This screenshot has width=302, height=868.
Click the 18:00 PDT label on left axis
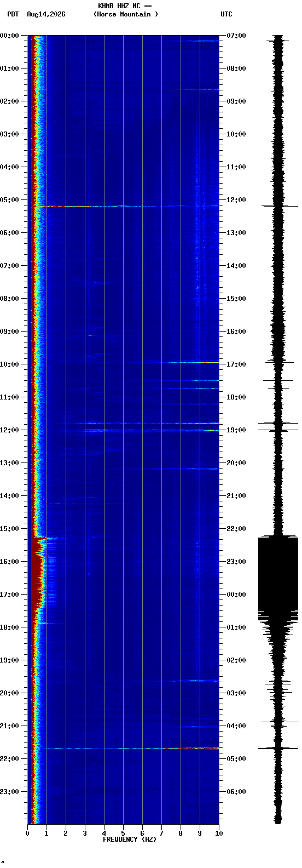[10, 627]
